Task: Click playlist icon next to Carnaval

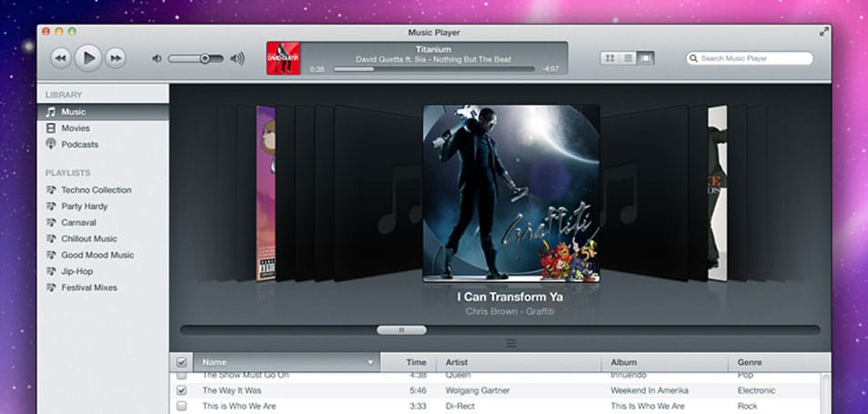Action: (x=51, y=222)
